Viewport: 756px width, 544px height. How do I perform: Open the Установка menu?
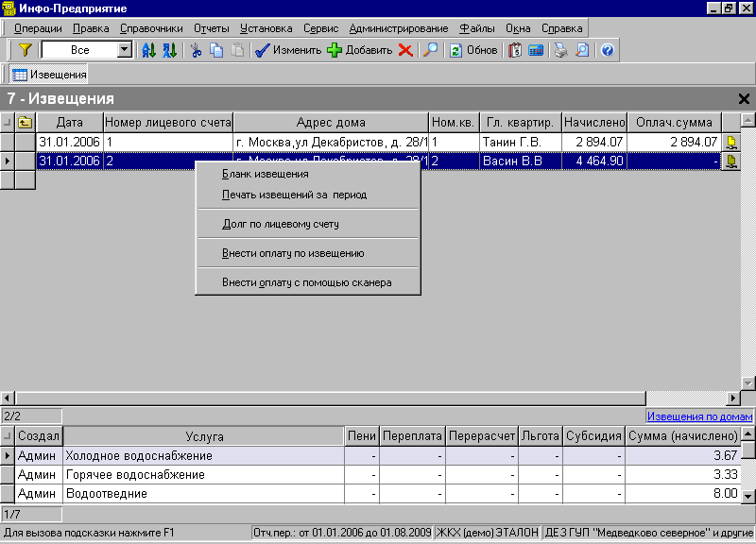pyautogui.click(x=266, y=28)
